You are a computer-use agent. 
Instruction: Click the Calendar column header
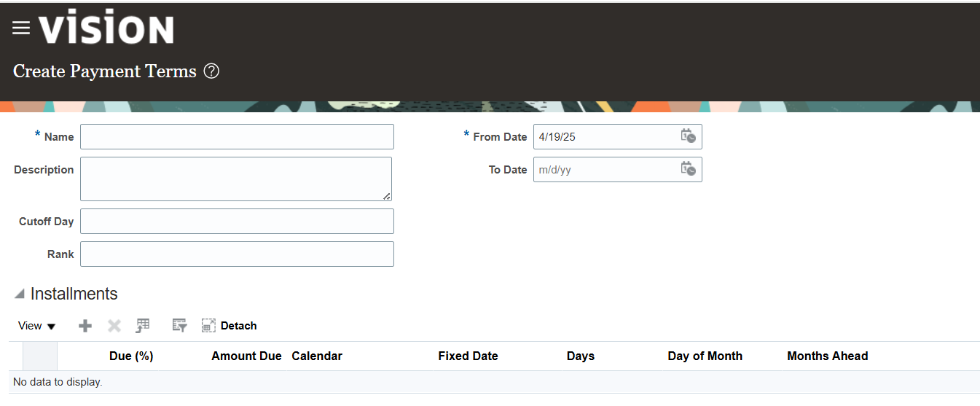tap(317, 356)
